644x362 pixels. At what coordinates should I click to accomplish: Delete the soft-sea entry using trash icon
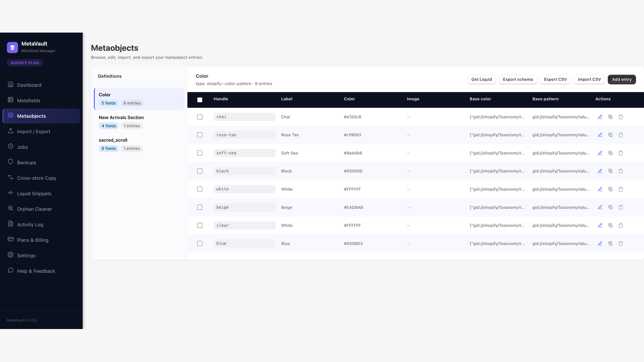[621, 153]
